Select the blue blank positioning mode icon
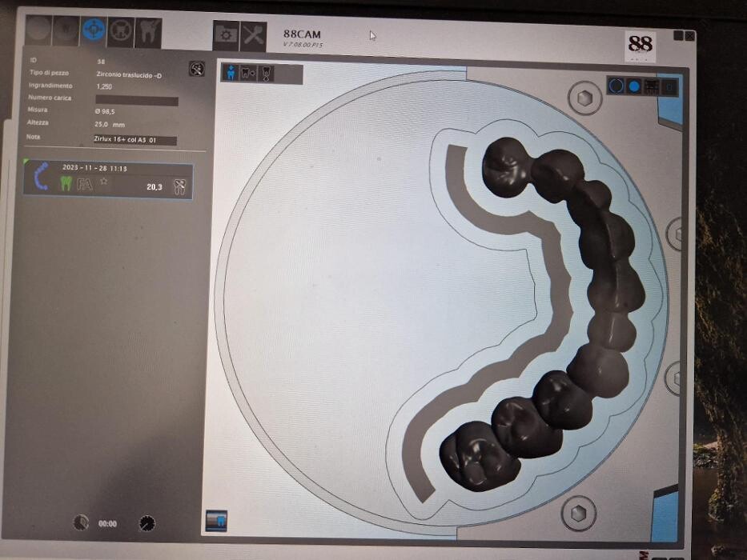Screen dimensions: 747x560 (94, 31)
